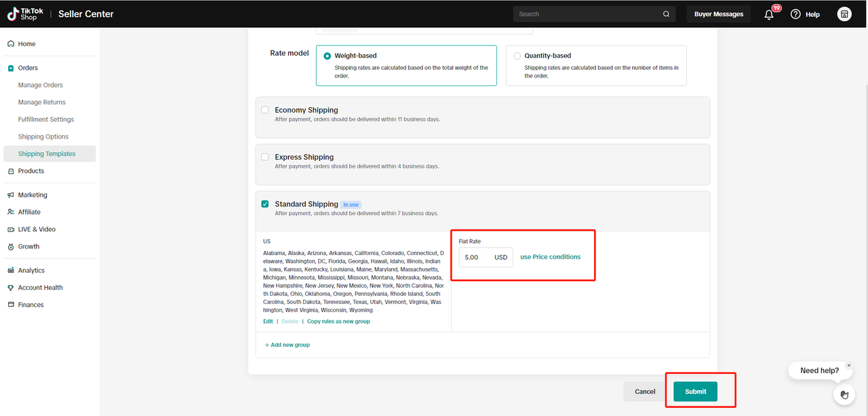
Task: Click the Home icon in sidebar
Action: point(11,44)
